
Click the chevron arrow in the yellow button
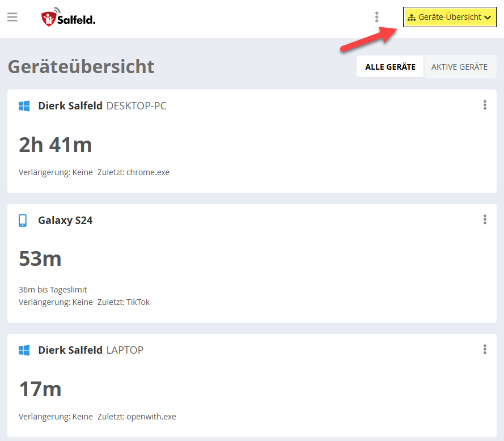(487, 17)
